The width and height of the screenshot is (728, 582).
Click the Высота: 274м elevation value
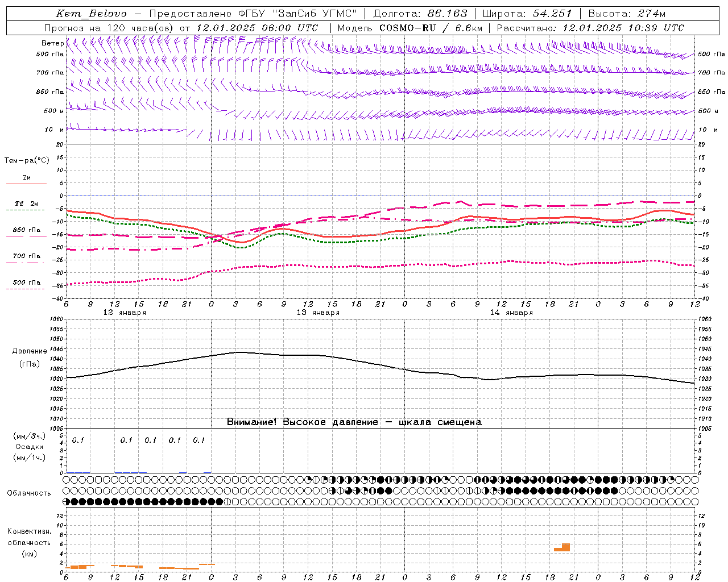coord(627,14)
